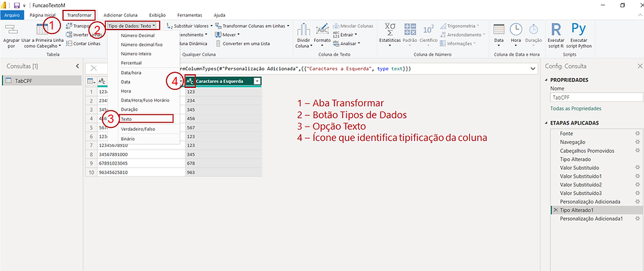The image size is (644, 271).
Task: Click the Nome field containing TabCPF
Action: (x=596, y=98)
